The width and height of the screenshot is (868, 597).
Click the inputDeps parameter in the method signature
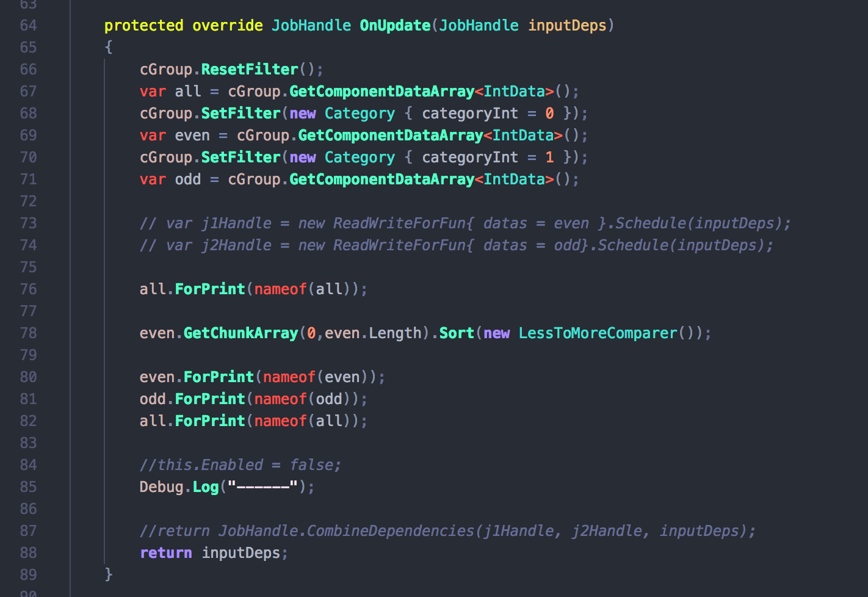(567, 26)
